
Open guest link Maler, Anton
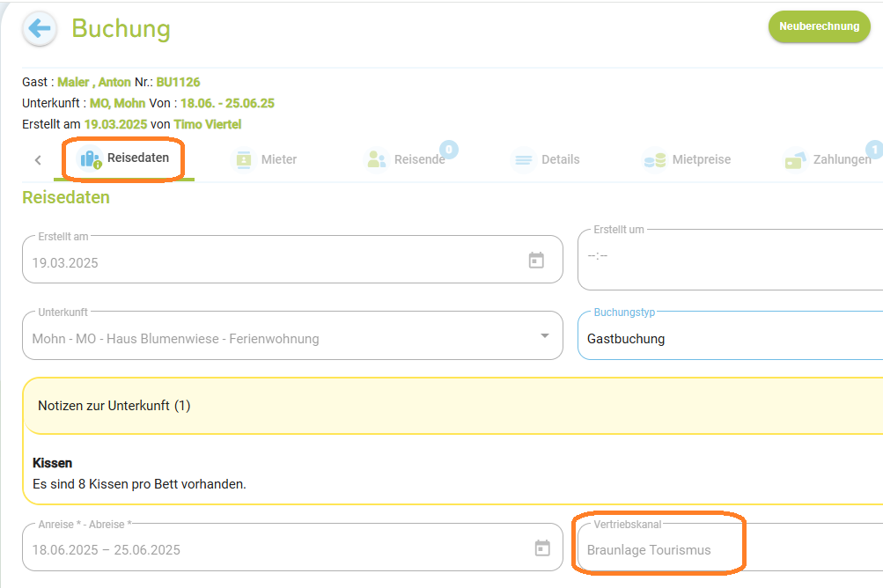tap(94, 82)
